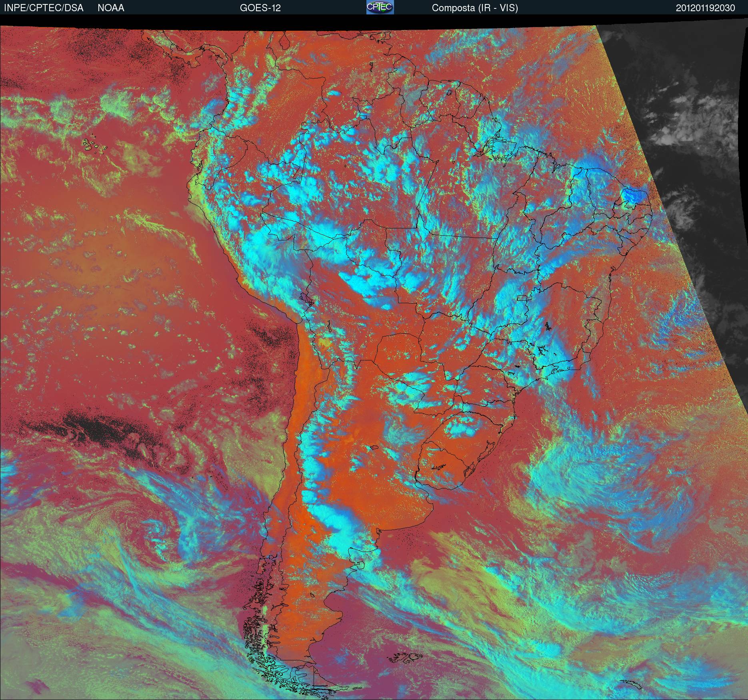Image resolution: width=748 pixels, height=700 pixels.
Task: Click the GOES-12 satellite label
Action: click(260, 8)
